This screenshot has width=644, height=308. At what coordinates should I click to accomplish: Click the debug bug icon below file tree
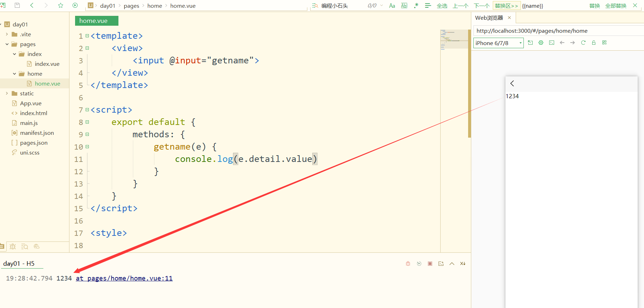pos(13,246)
